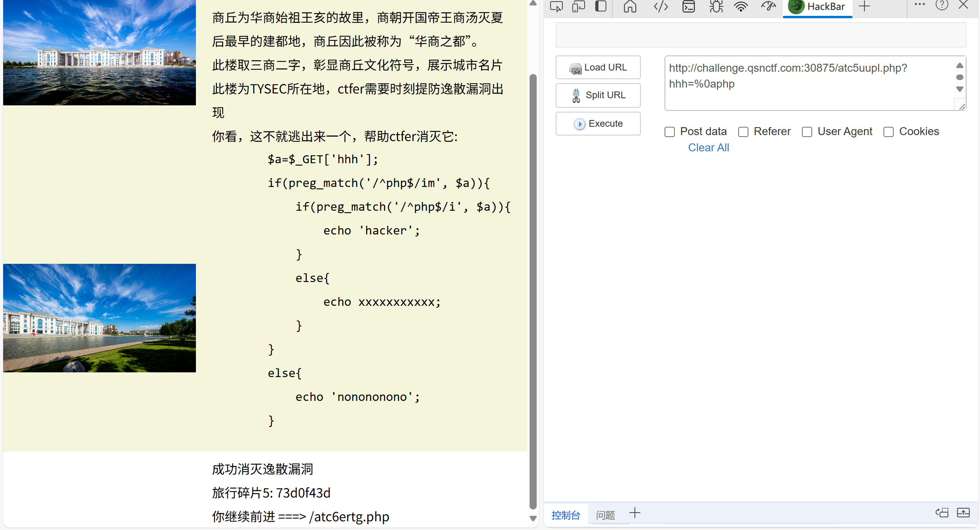The height and width of the screenshot is (530, 980).
Task: Open the Elements code tab icon
Action: pyautogui.click(x=661, y=7)
